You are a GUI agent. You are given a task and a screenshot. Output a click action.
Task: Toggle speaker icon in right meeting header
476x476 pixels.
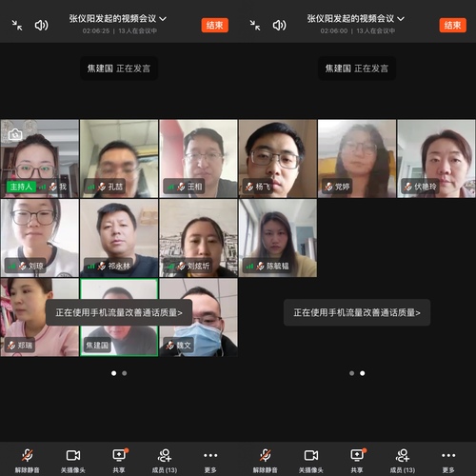pos(279,25)
